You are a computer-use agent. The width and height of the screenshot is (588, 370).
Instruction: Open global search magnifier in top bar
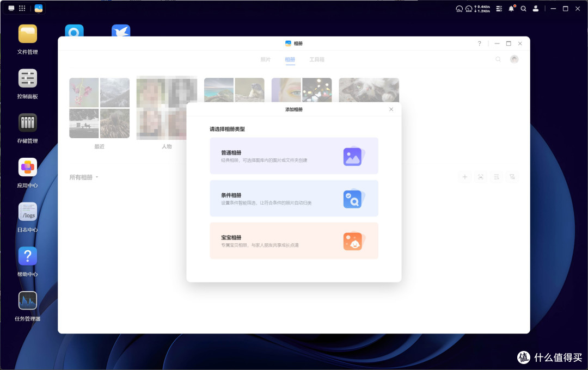(x=524, y=8)
